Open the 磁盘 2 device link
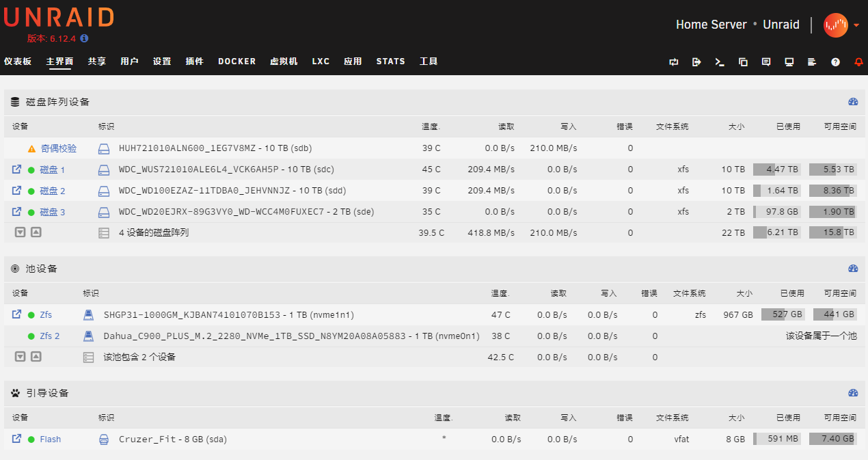Screen dimensions: 868x460 53,191
